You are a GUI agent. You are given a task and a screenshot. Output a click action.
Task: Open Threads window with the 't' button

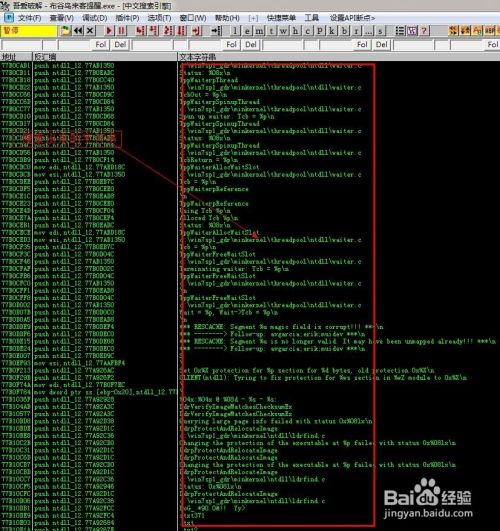pos(271,31)
